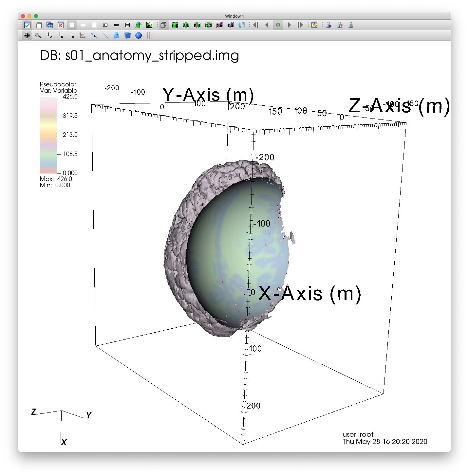Enable the Sphere tool

139,35
